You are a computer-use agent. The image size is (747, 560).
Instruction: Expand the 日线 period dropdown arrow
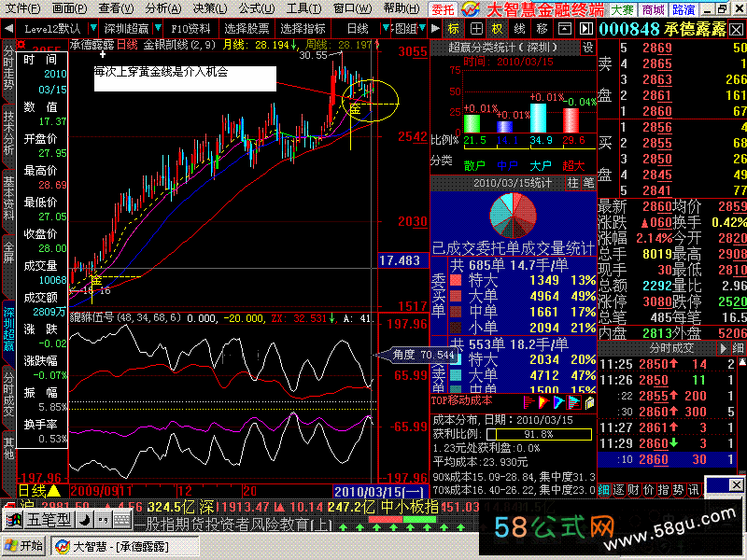pyautogui.click(x=386, y=28)
